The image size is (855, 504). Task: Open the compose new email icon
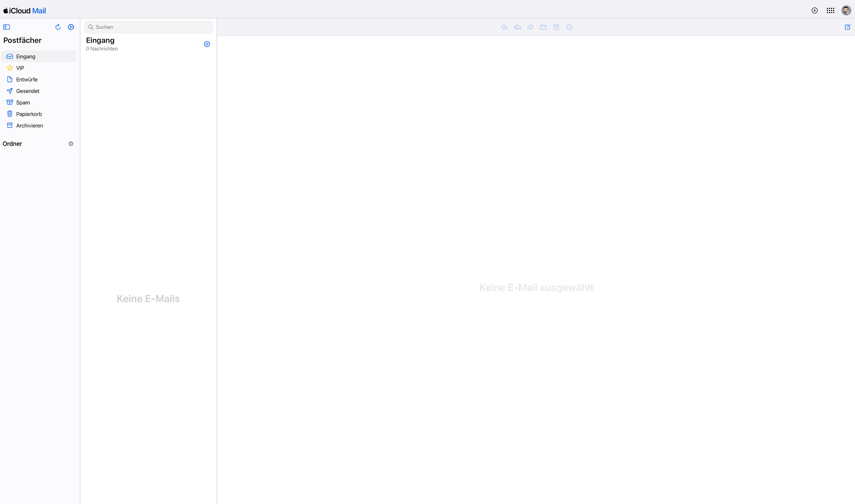tap(848, 27)
